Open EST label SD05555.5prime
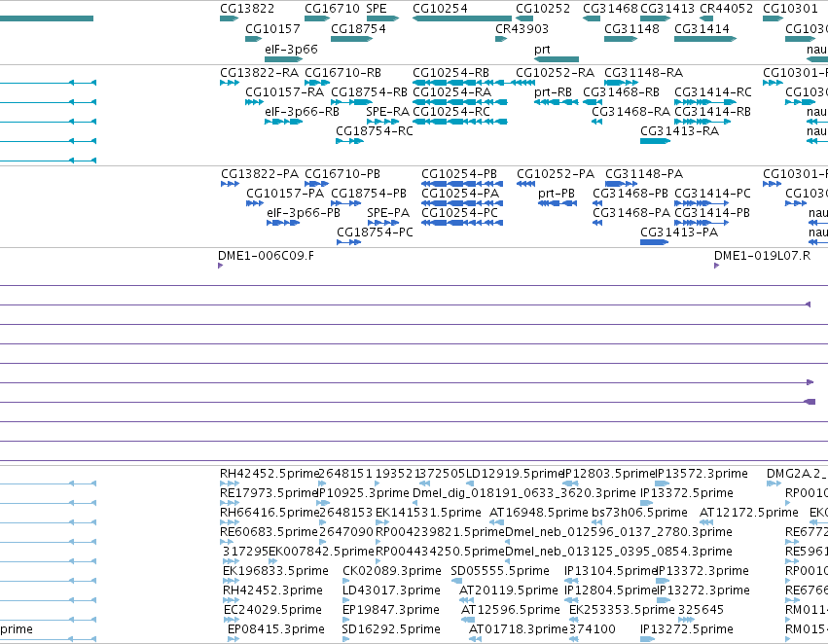This screenshot has width=828, height=644. 500,571
